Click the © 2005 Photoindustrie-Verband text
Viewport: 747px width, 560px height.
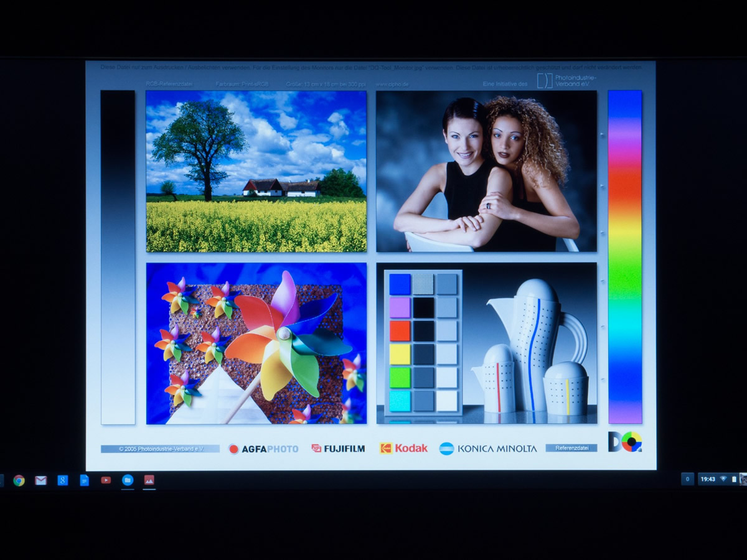coord(160,449)
